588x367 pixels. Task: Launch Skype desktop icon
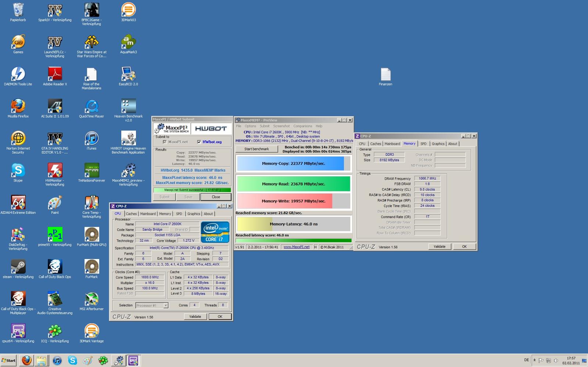tap(18, 173)
